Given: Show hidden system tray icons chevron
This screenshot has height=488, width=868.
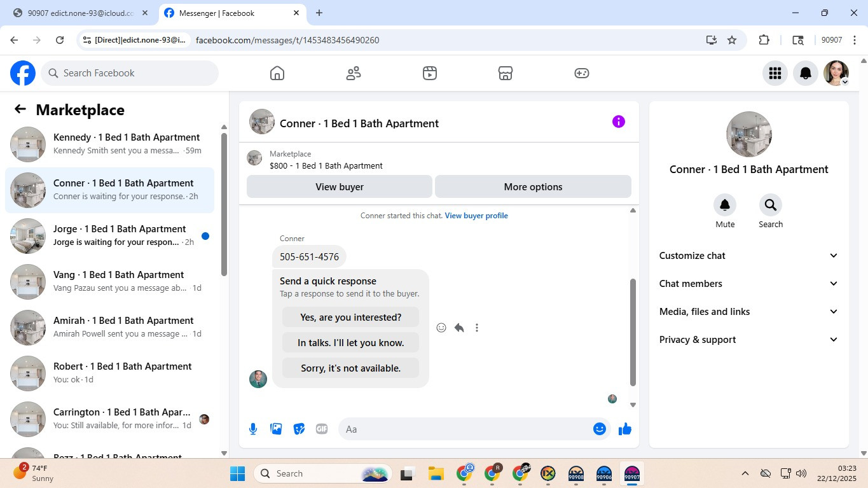Looking at the screenshot, I should pyautogui.click(x=745, y=473).
